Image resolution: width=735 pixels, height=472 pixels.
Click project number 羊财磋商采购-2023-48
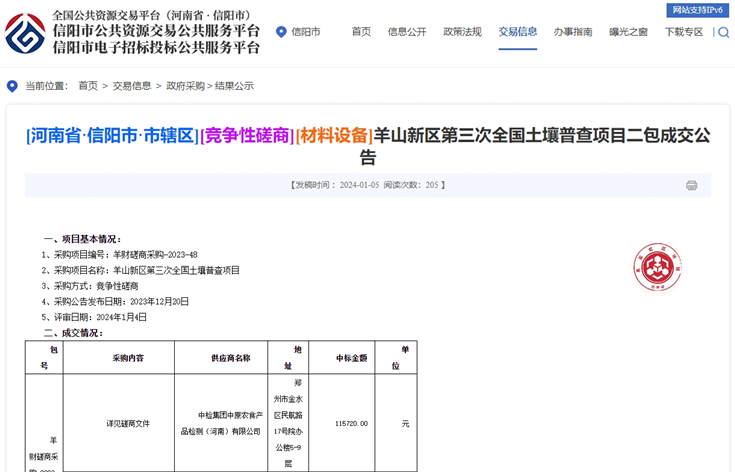[x=155, y=255]
